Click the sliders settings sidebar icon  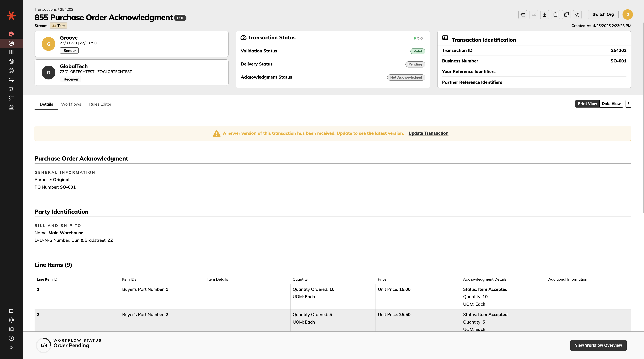click(x=11, y=89)
